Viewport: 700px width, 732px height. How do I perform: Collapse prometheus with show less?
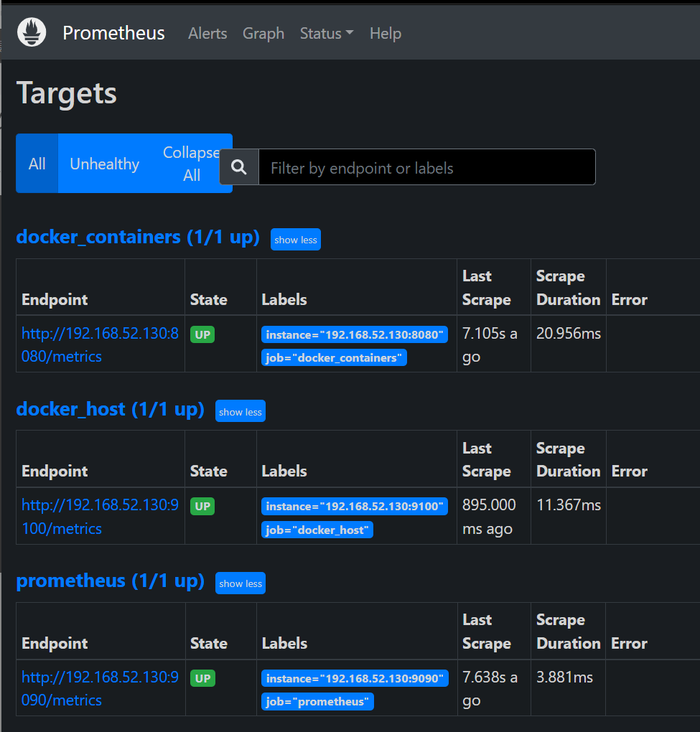coord(241,583)
